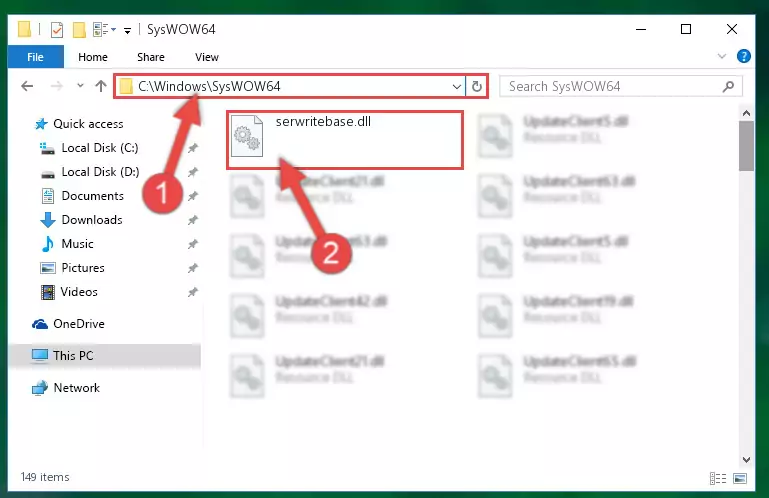Viewport: 769px width, 498px height.
Task: Switch to the Home ribbon tab
Action: (x=93, y=57)
